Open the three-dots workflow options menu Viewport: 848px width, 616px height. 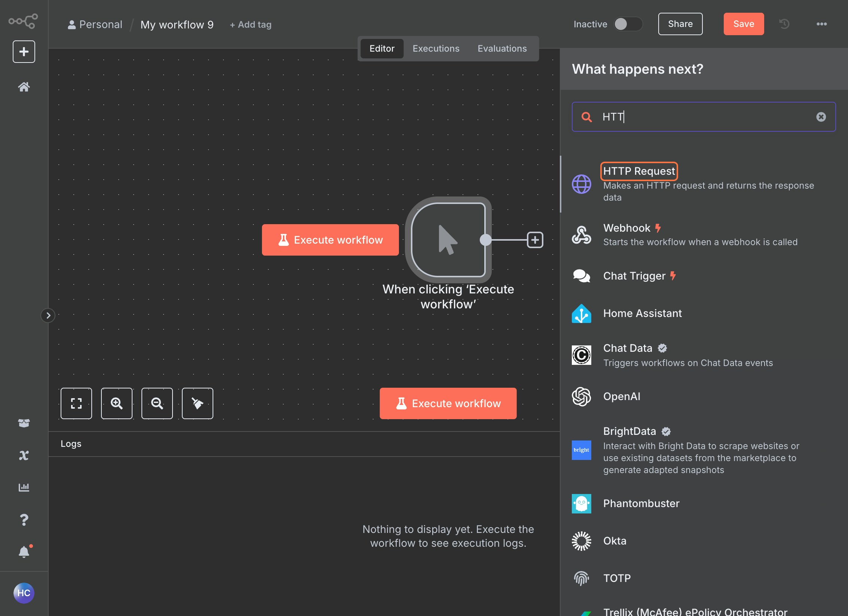[x=822, y=24]
